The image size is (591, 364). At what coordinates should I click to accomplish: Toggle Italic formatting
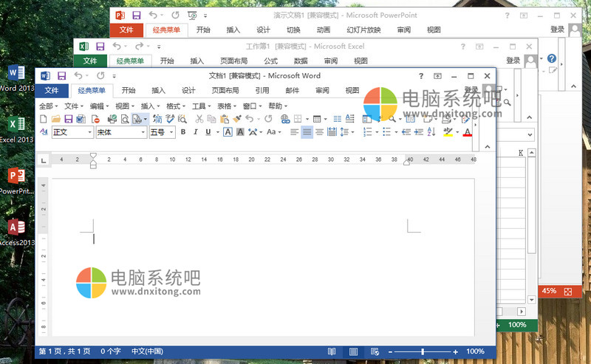196,132
